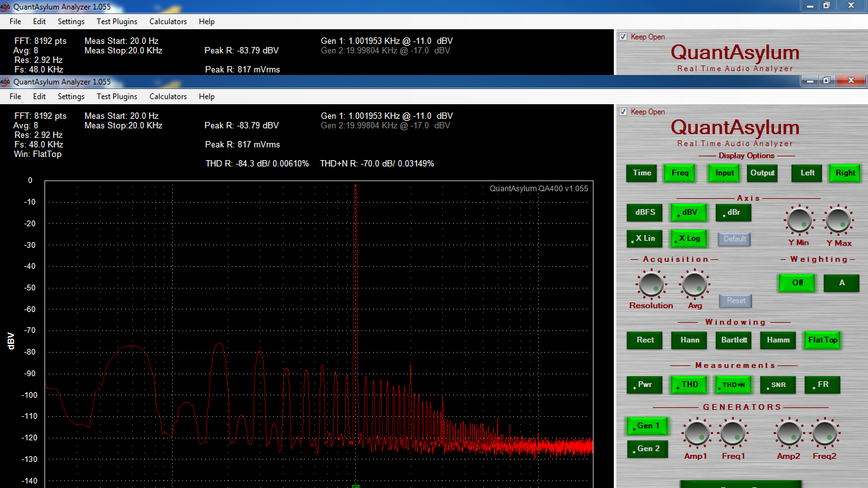Open Help menu in front window
This screenshot has width=868, height=488.
(207, 97)
